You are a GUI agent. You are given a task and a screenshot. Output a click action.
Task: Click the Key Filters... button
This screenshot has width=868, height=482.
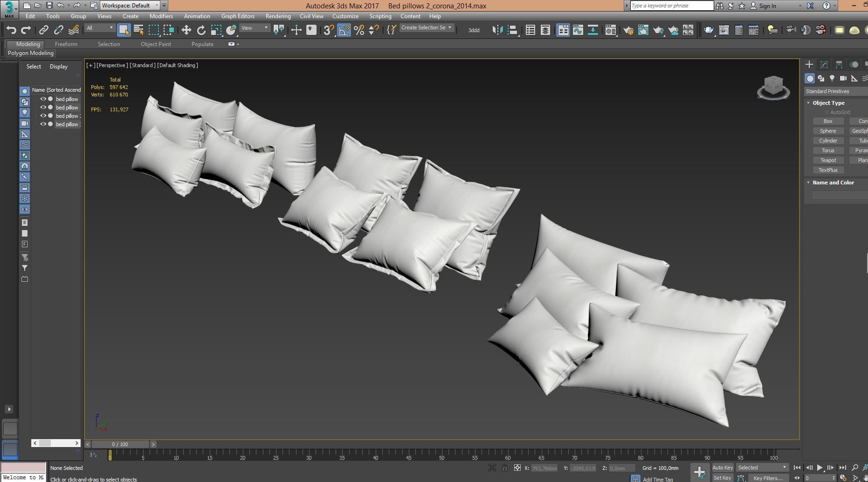[768, 478]
